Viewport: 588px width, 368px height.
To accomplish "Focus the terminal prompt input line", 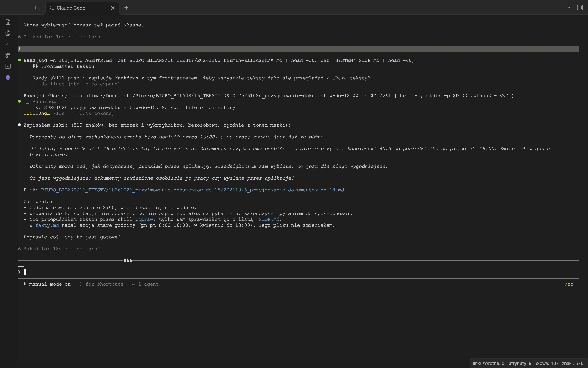I will point(298,272).
